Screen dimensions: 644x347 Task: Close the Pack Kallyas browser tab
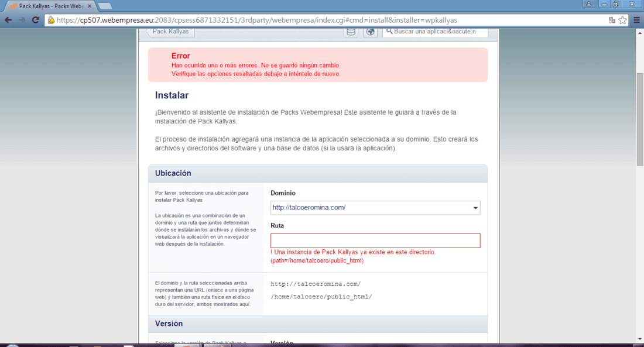coord(90,6)
